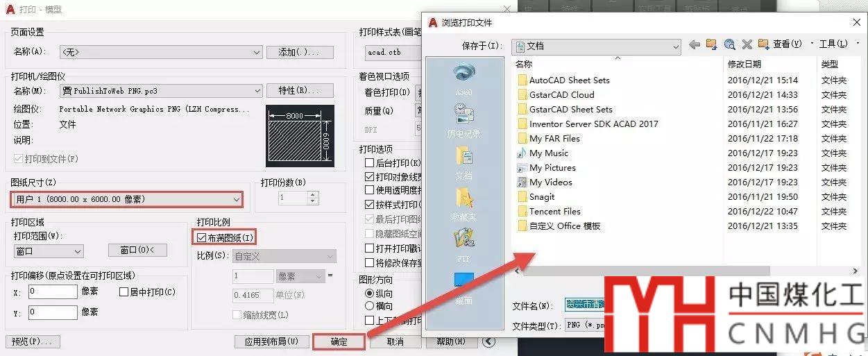Select 纵向 portrait orientation radio button
868x356 pixels.
369,294
